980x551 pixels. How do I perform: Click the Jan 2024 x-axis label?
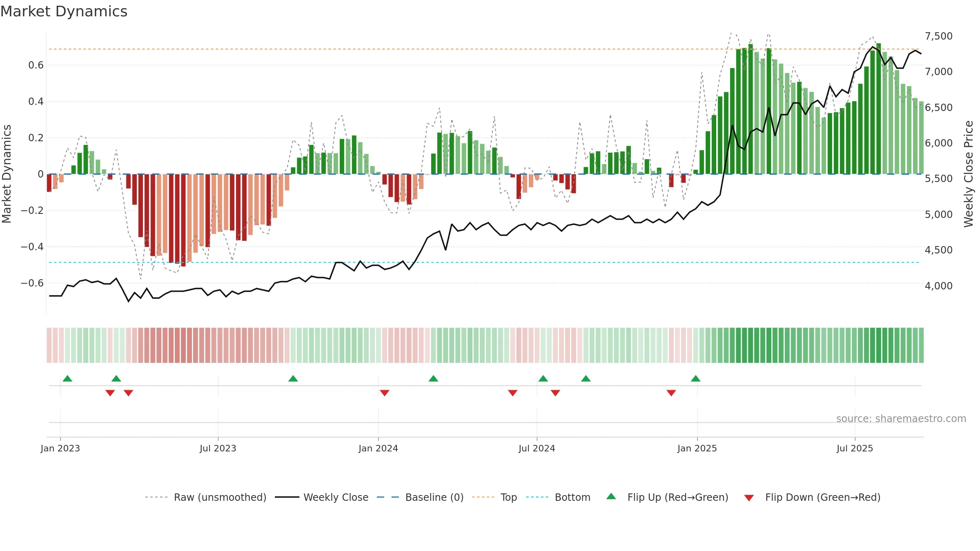point(379,448)
